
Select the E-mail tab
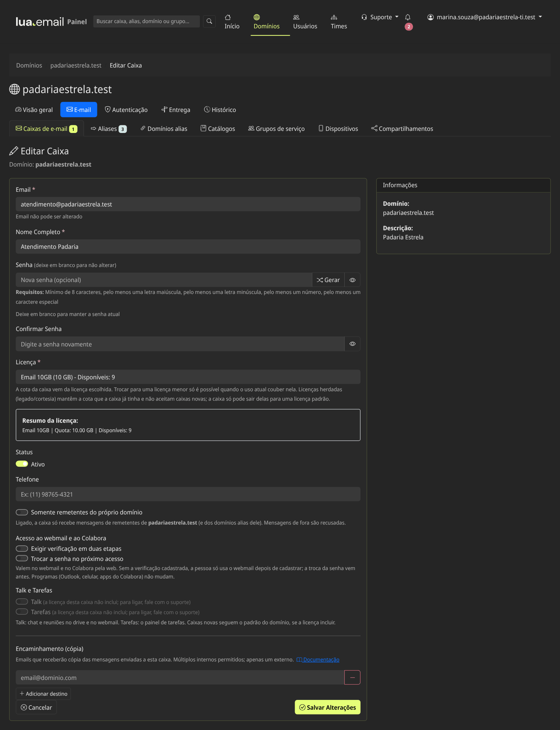pos(79,110)
